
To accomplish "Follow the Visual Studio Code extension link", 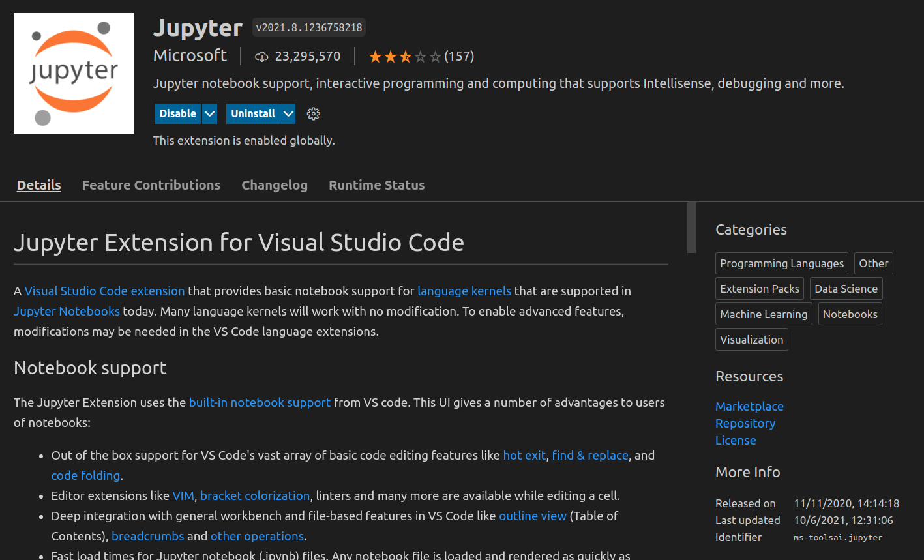I will click(x=104, y=291).
